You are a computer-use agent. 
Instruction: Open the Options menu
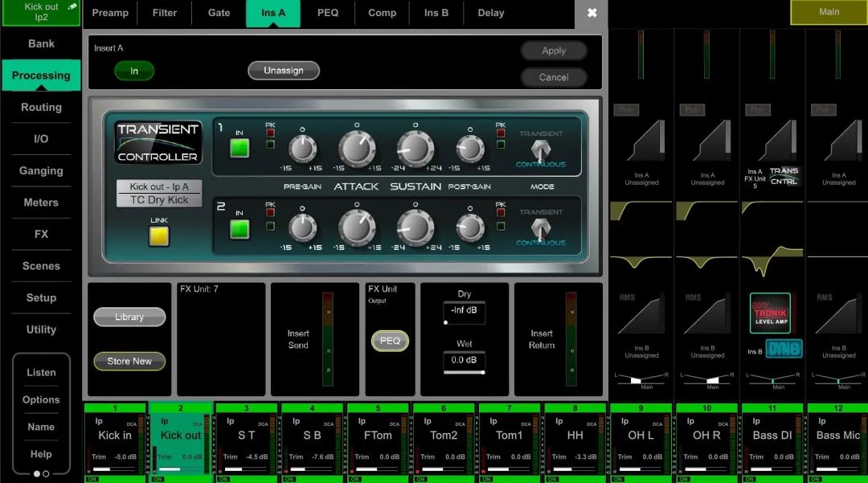point(41,399)
